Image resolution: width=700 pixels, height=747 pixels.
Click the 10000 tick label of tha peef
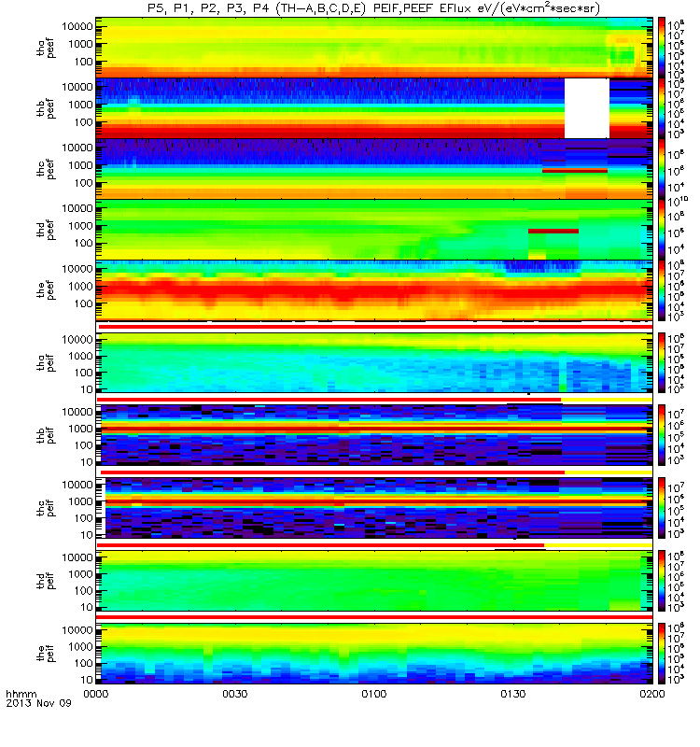click(x=77, y=26)
